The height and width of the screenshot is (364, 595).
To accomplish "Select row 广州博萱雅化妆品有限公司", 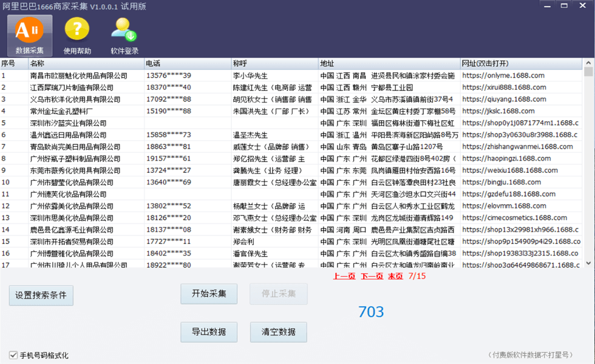I will click(291, 254).
